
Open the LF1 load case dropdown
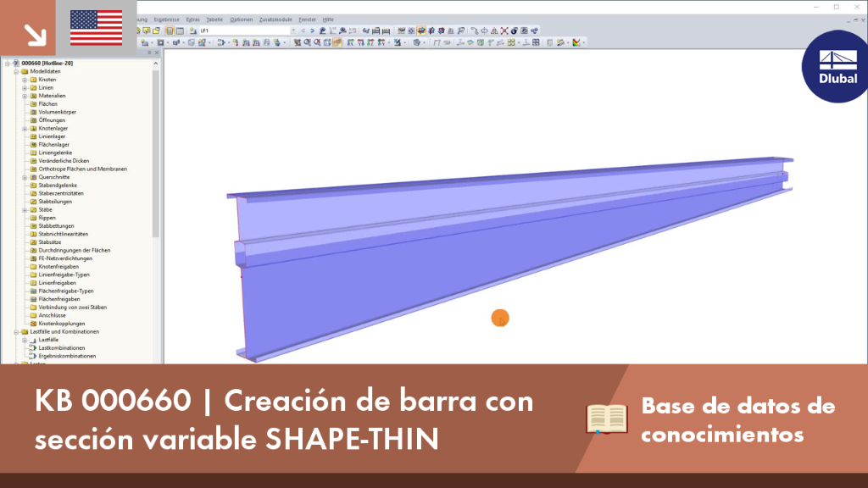pyautogui.click(x=292, y=31)
